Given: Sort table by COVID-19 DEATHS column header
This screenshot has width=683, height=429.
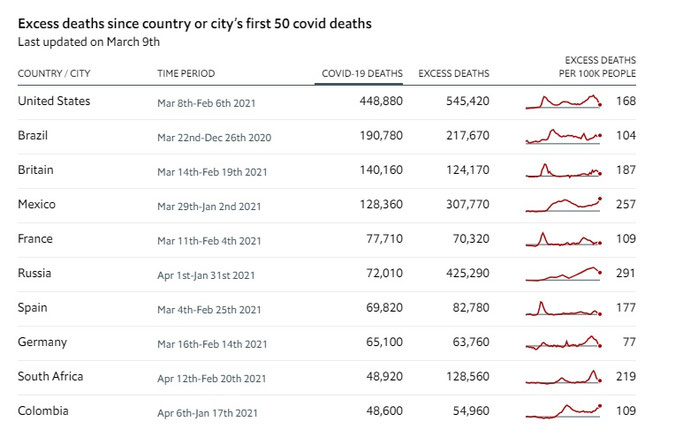Looking at the screenshot, I should (362, 74).
